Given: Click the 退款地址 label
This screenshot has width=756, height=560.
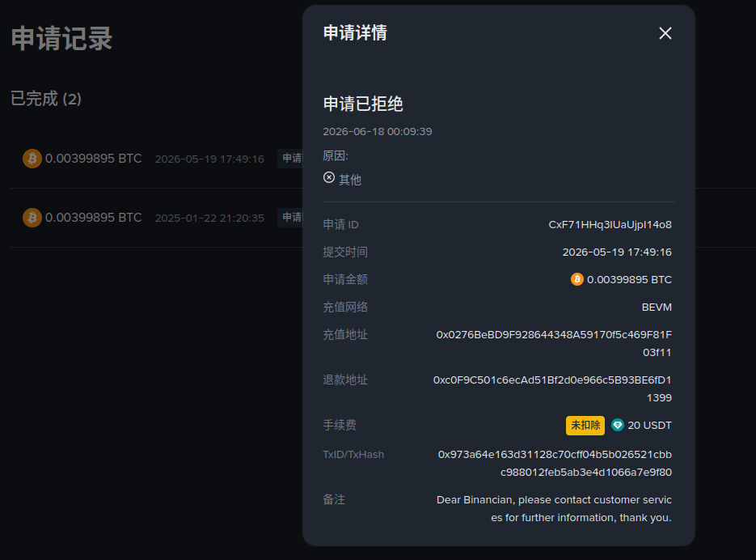Looking at the screenshot, I should [x=345, y=380].
